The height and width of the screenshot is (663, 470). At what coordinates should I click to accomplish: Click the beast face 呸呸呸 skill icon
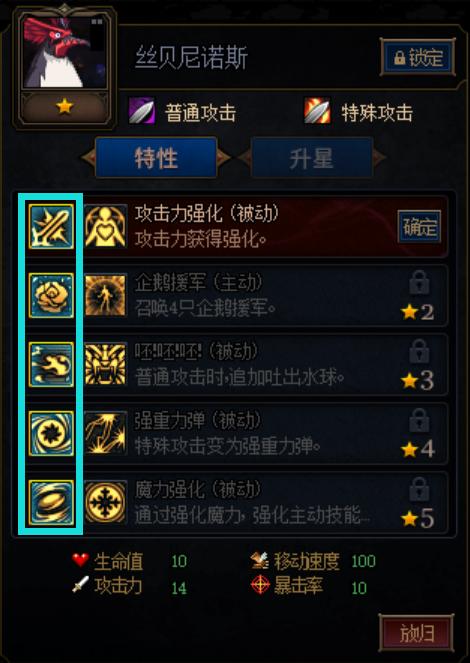point(106,364)
